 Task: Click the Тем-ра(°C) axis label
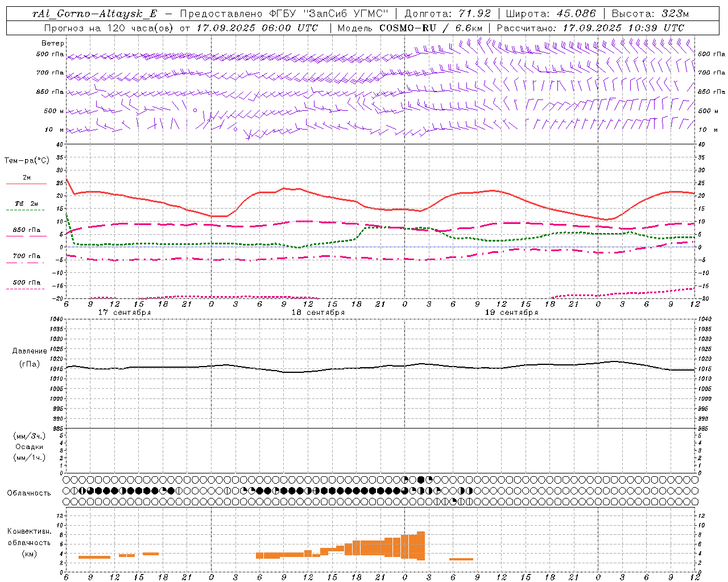tap(27, 161)
